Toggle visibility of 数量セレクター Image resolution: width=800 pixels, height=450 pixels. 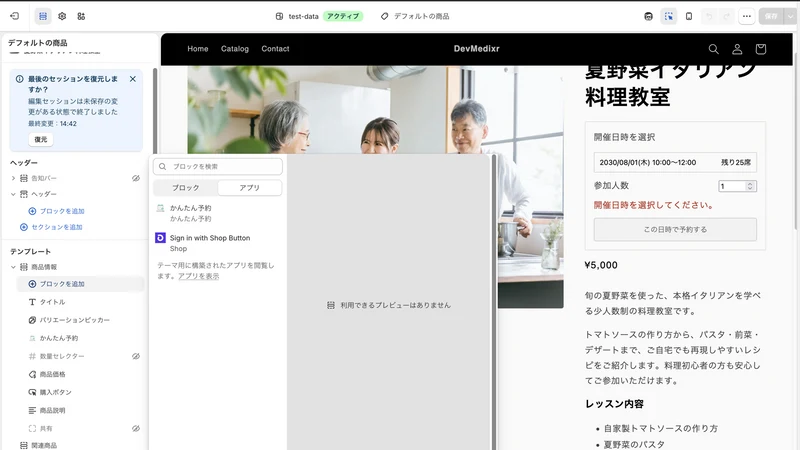pyautogui.click(x=136, y=356)
